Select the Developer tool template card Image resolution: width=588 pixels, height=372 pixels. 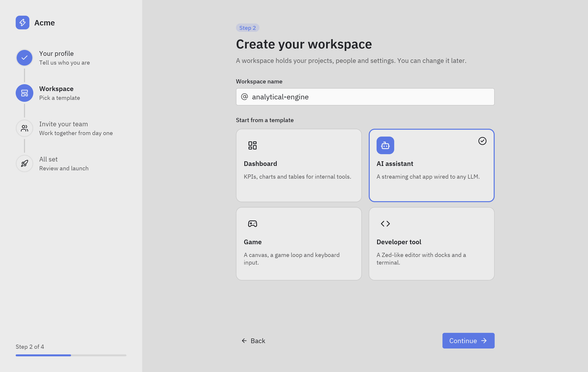click(432, 244)
